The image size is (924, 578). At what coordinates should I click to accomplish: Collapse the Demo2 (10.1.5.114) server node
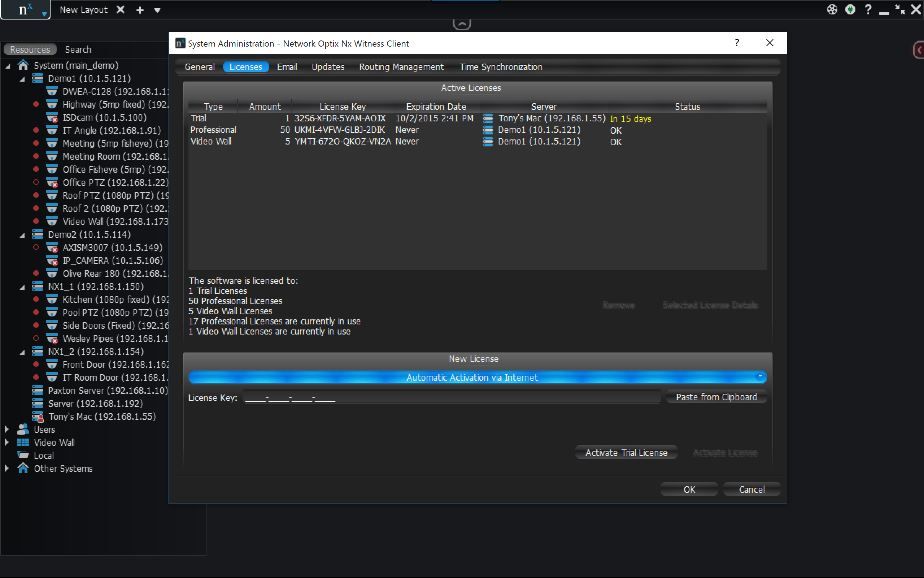click(22, 235)
